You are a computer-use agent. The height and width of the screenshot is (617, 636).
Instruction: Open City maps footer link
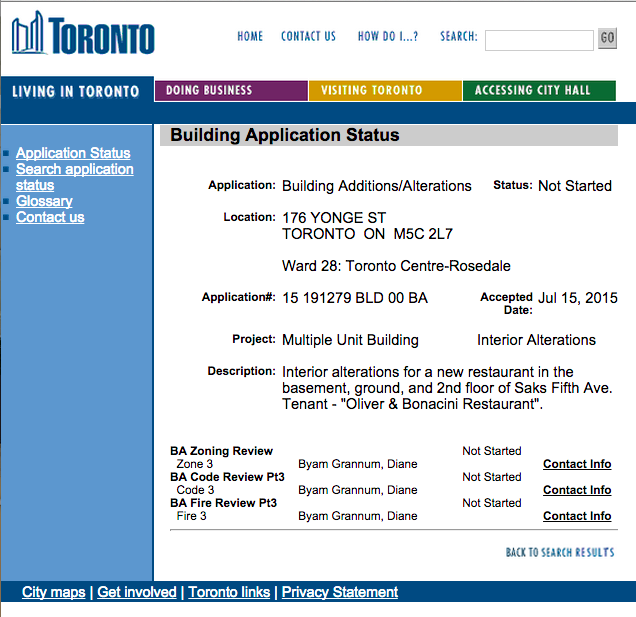pyautogui.click(x=54, y=592)
